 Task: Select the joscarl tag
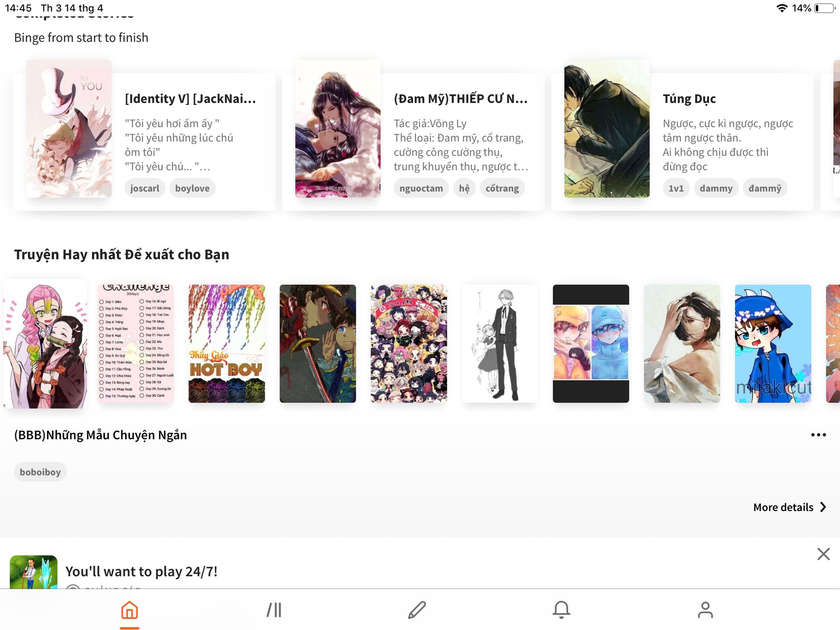[x=144, y=188]
